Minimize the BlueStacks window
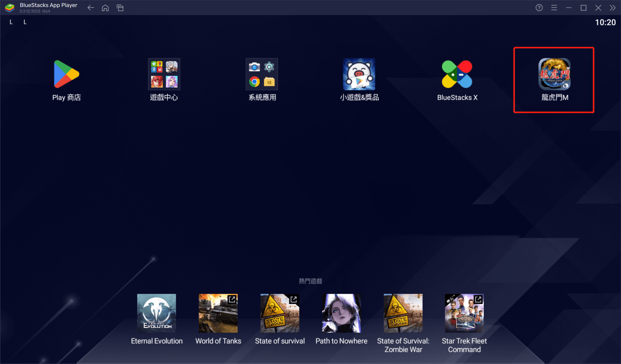Image resolution: width=621 pixels, height=364 pixels. pyautogui.click(x=569, y=8)
